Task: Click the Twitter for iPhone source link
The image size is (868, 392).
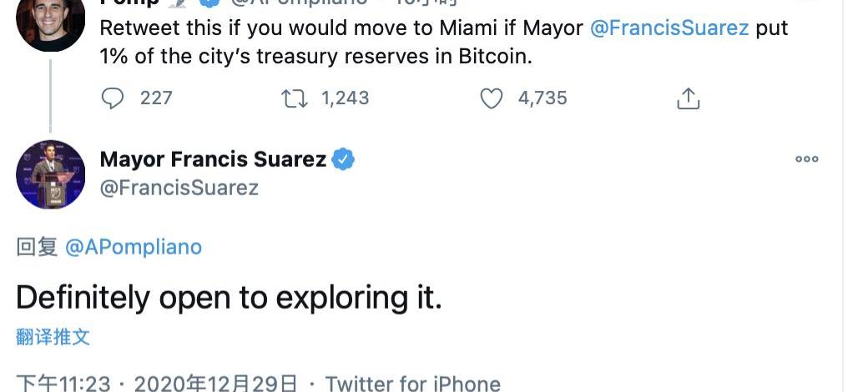Action: (x=412, y=384)
